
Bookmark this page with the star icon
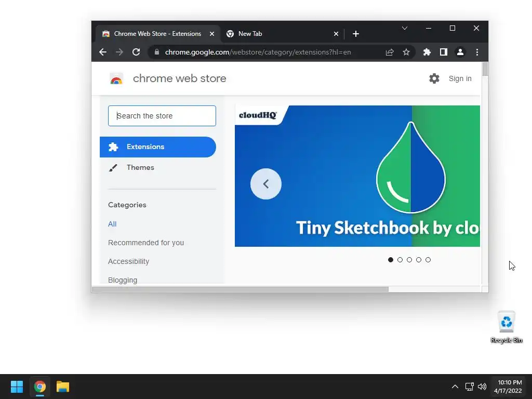coord(406,52)
